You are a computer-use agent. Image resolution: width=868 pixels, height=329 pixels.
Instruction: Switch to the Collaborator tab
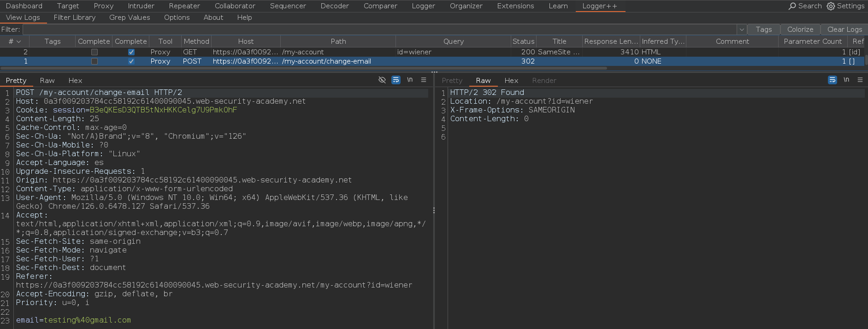coord(235,6)
